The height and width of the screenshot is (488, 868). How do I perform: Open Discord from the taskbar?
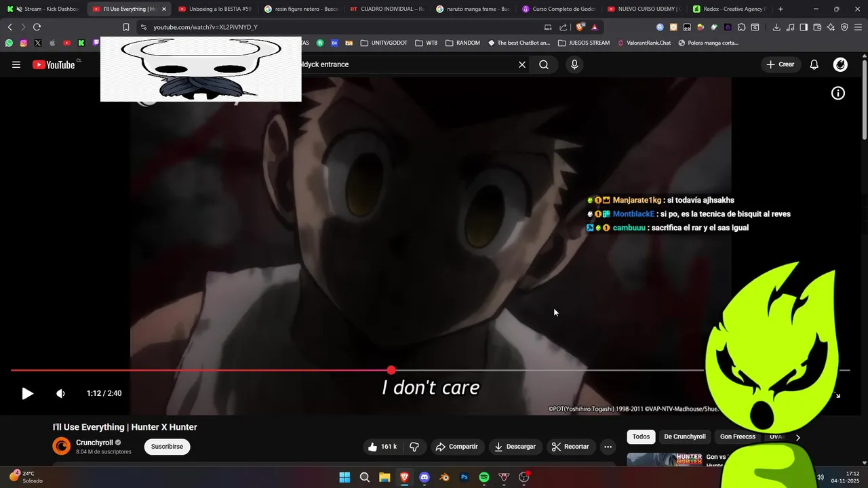425,477
